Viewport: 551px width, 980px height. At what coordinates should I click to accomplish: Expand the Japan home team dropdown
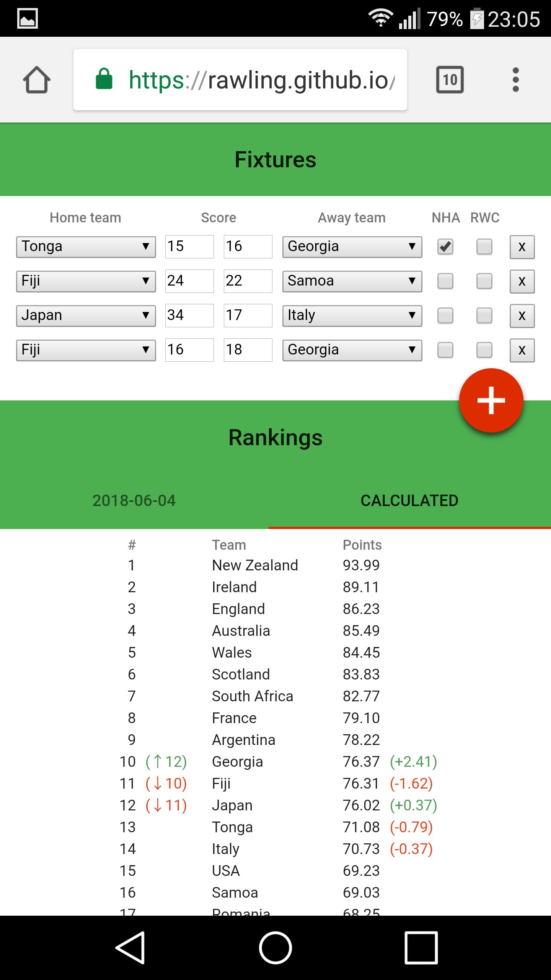pyautogui.click(x=86, y=315)
